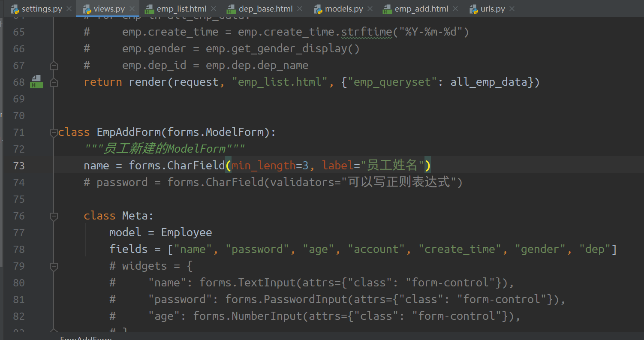Click emp.dep.dep_name on line 67
The height and width of the screenshot is (340, 644).
[257, 65]
